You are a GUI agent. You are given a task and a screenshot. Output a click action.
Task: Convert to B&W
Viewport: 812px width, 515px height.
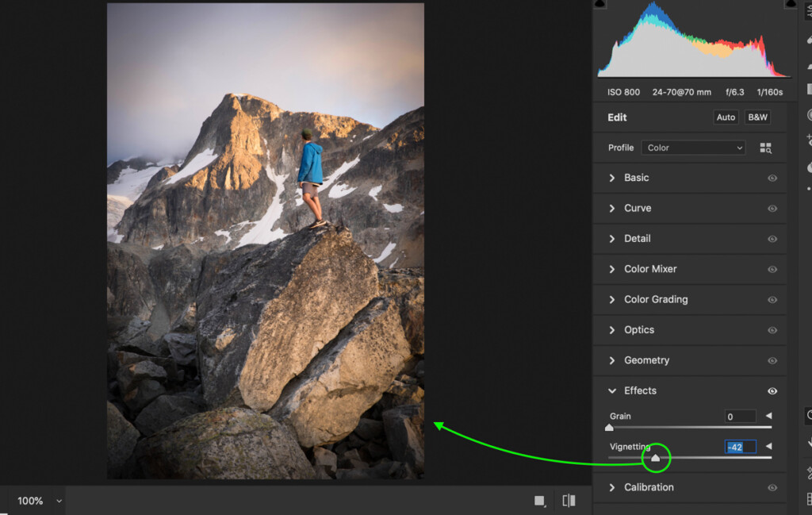pyautogui.click(x=757, y=117)
